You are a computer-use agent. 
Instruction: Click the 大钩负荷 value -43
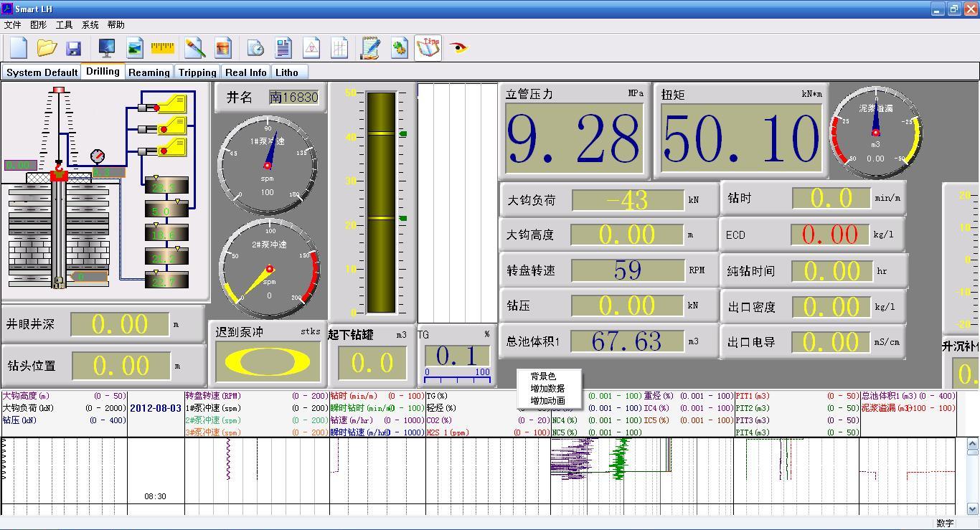pos(628,200)
